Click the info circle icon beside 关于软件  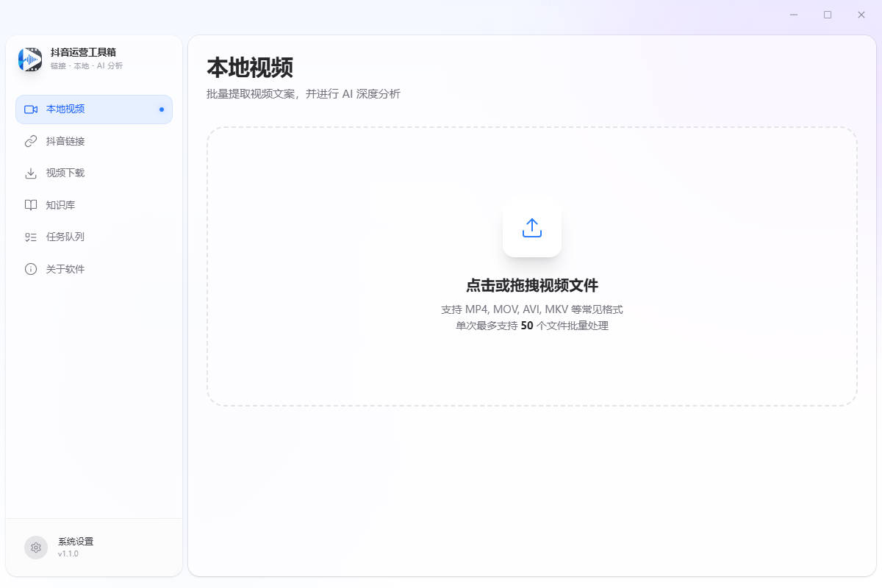pos(31,269)
